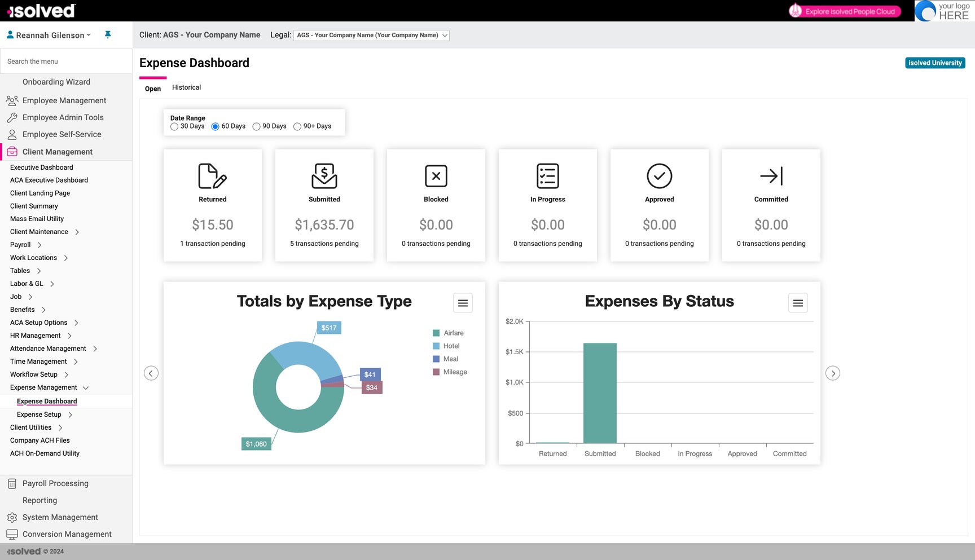Click the Conversion Management monitor icon
Viewport: 975px width, 560px height.
(x=12, y=534)
